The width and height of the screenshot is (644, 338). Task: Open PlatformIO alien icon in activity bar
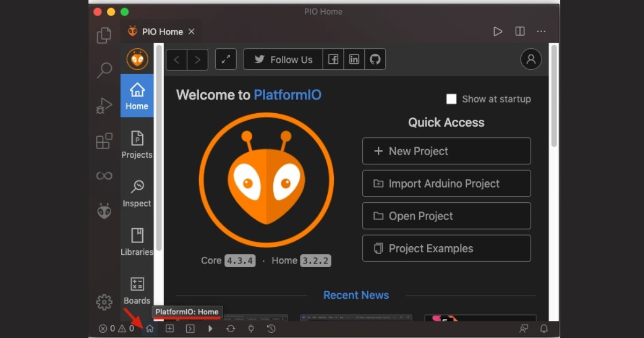coord(104,211)
